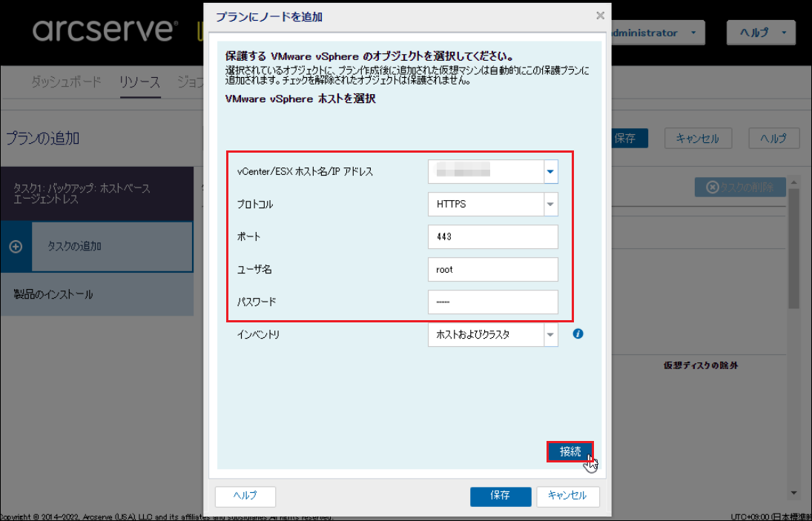Screen dimensions: 812x521
Task: Select 製品のインストール in the sidebar
Action: [53, 294]
